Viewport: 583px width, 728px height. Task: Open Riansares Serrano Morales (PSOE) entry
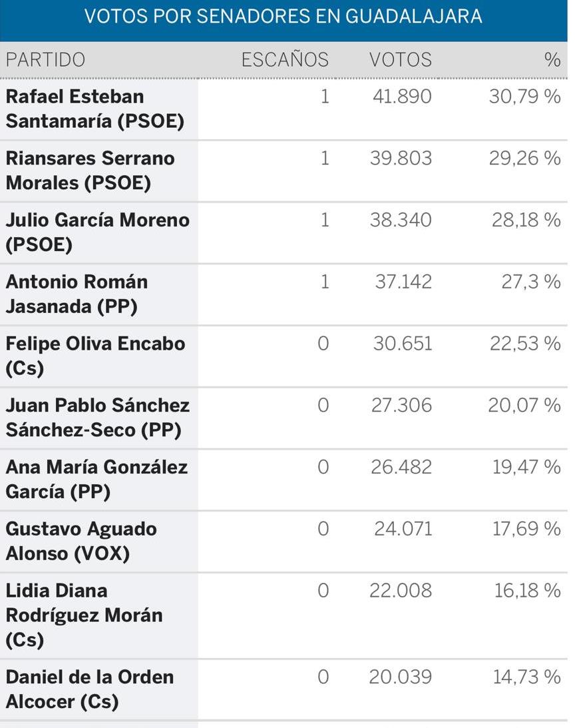click(x=90, y=171)
